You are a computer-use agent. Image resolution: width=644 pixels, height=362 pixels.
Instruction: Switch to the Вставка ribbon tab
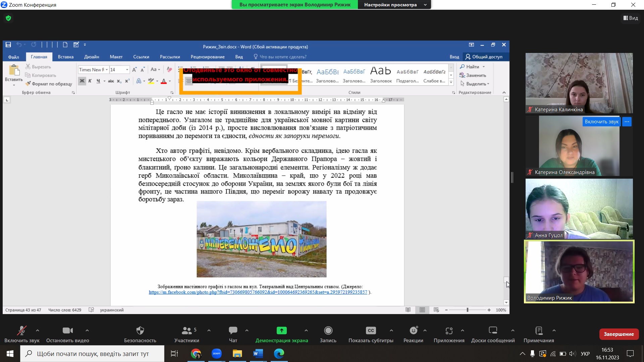[65, 57]
